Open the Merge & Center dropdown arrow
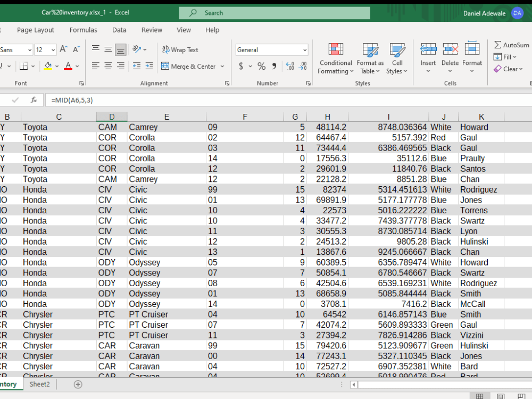 coord(222,66)
